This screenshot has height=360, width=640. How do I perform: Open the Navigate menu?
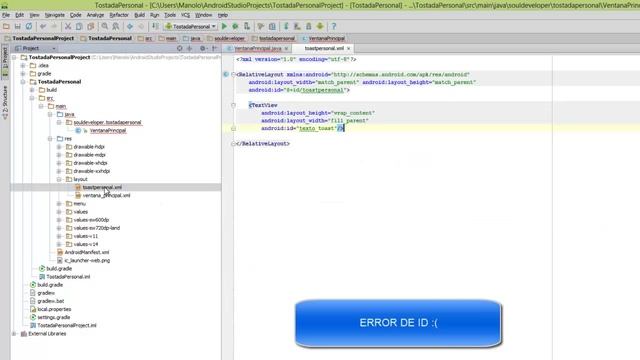[55, 15]
